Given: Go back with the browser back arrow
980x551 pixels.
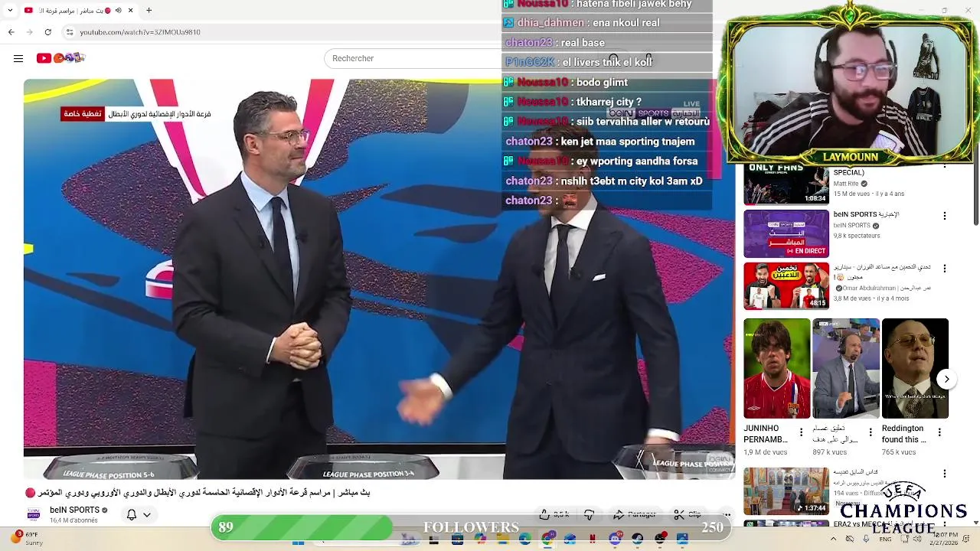Looking at the screenshot, I should [11, 32].
